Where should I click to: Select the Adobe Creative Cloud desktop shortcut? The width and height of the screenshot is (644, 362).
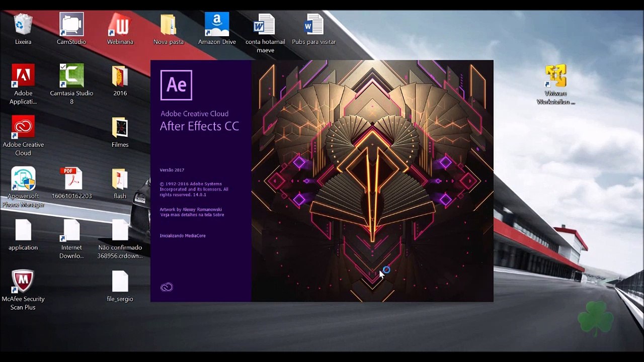coord(23,136)
